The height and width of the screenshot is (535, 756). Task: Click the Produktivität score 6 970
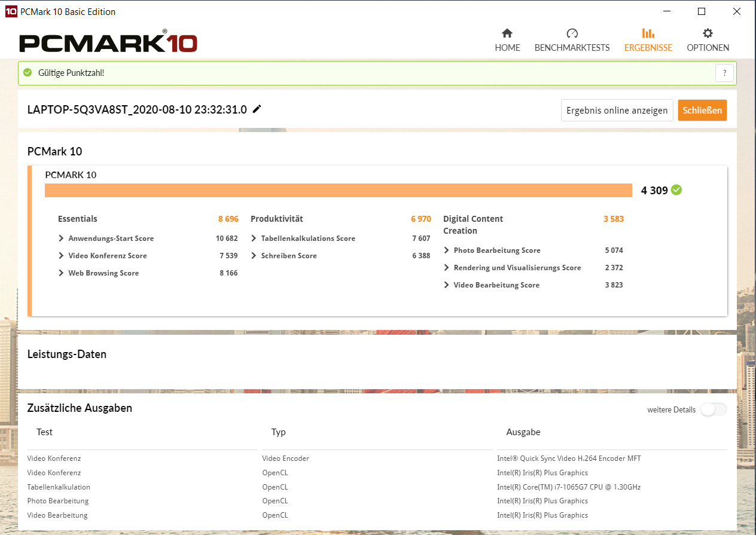click(421, 219)
